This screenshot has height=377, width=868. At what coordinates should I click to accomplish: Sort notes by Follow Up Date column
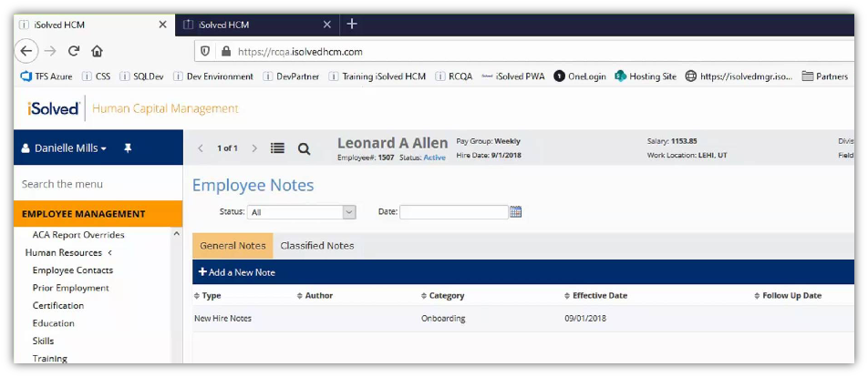click(789, 296)
